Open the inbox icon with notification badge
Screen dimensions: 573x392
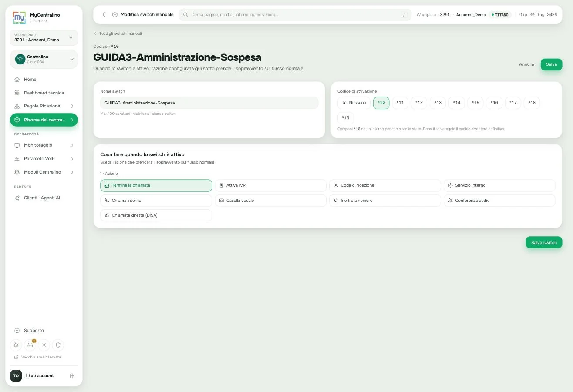click(30, 345)
